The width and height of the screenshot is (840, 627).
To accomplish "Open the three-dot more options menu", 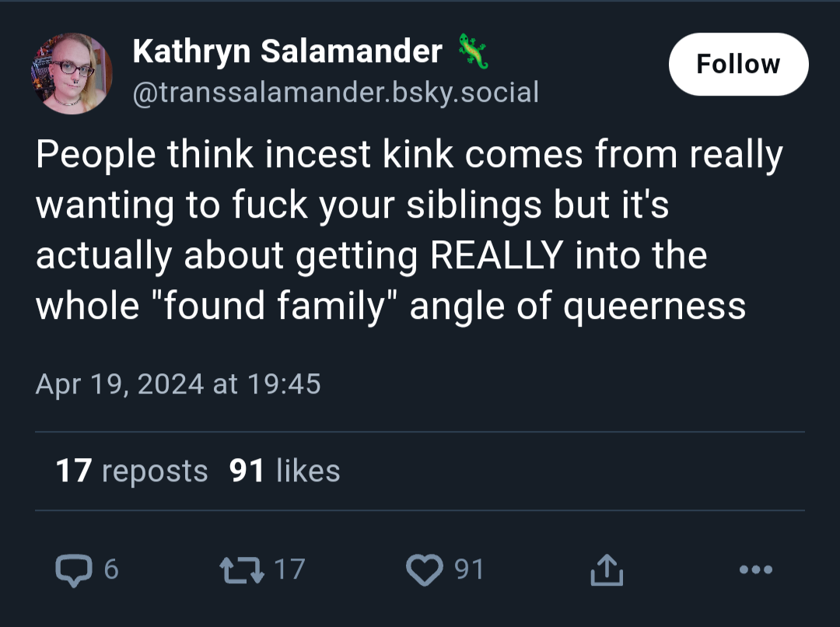I will point(756,569).
